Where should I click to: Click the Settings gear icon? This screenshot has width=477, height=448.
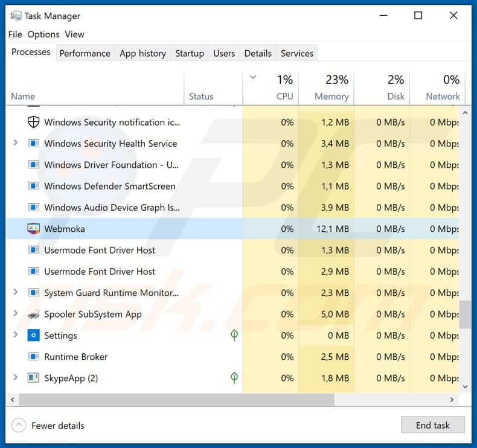point(33,335)
